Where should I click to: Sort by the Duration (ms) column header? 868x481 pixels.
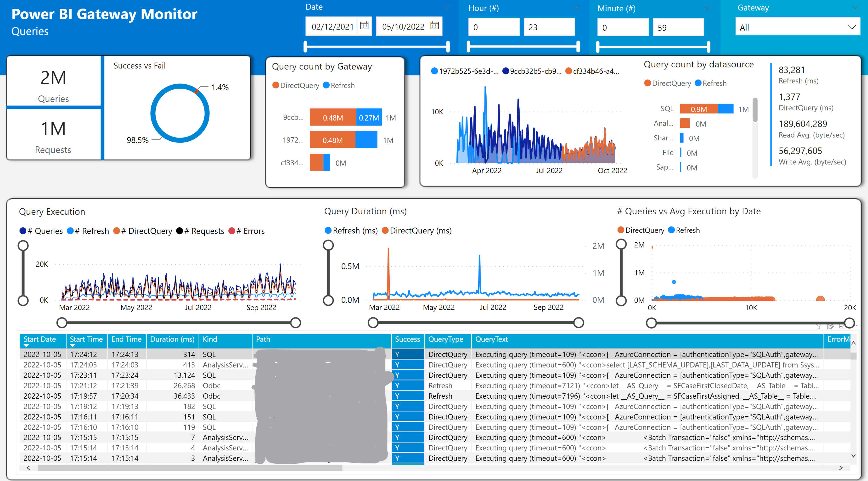pyautogui.click(x=172, y=339)
